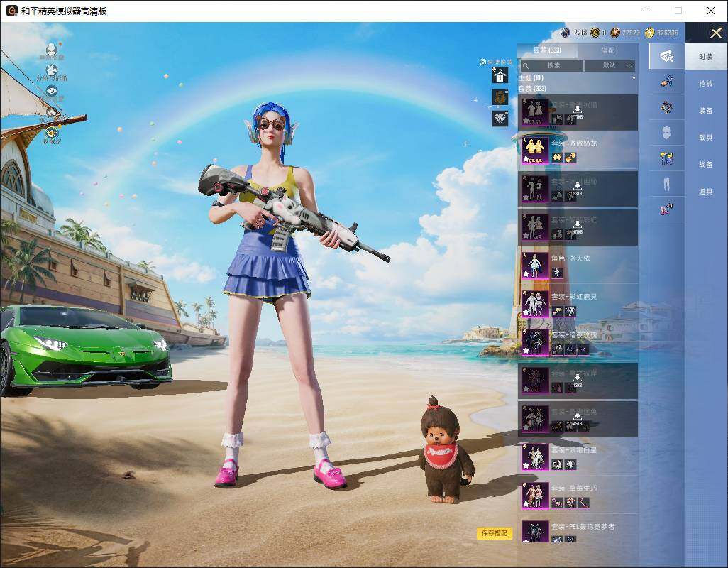
Task: Click the currency icon showing 22323
Action: coord(615,33)
